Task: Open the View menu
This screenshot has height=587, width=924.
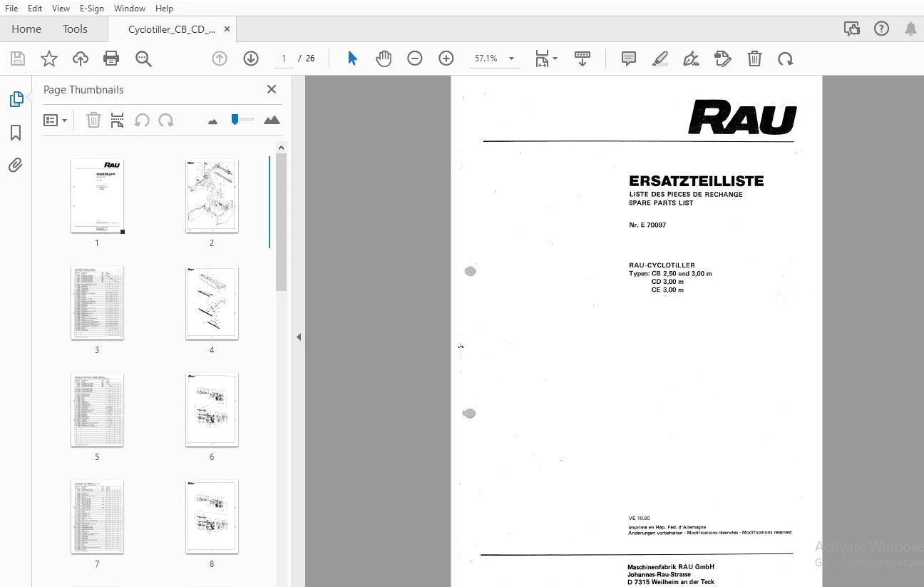Action: pos(61,8)
